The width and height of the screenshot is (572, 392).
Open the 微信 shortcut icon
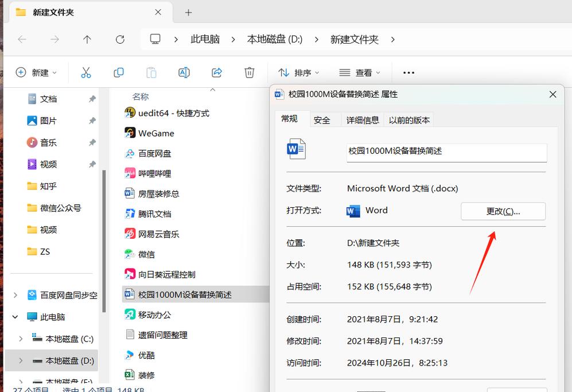pyautogui.click(x=129, y=254)
